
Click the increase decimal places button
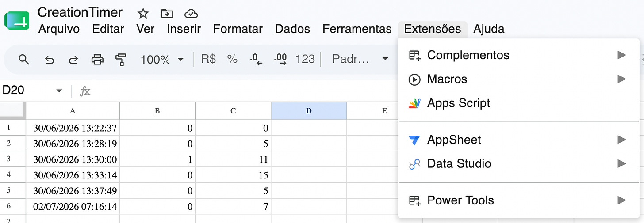tap(280, 59)
